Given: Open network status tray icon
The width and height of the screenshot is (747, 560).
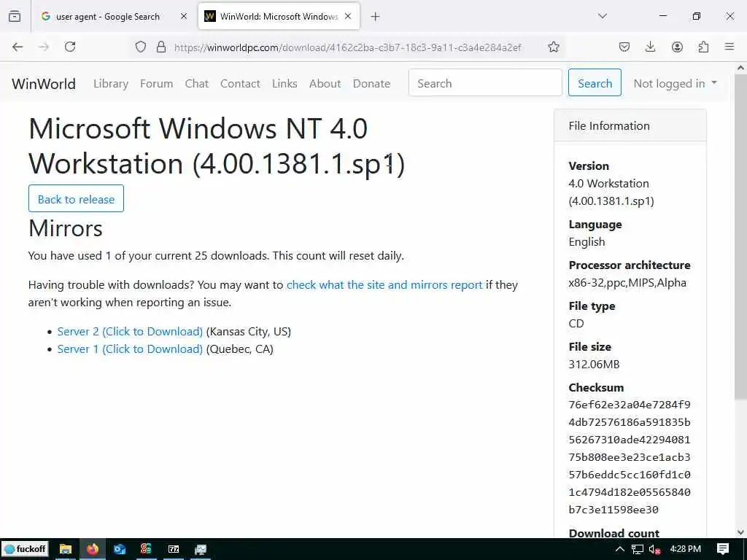Looking at the screenshot, I should click(x=638, y=549).
